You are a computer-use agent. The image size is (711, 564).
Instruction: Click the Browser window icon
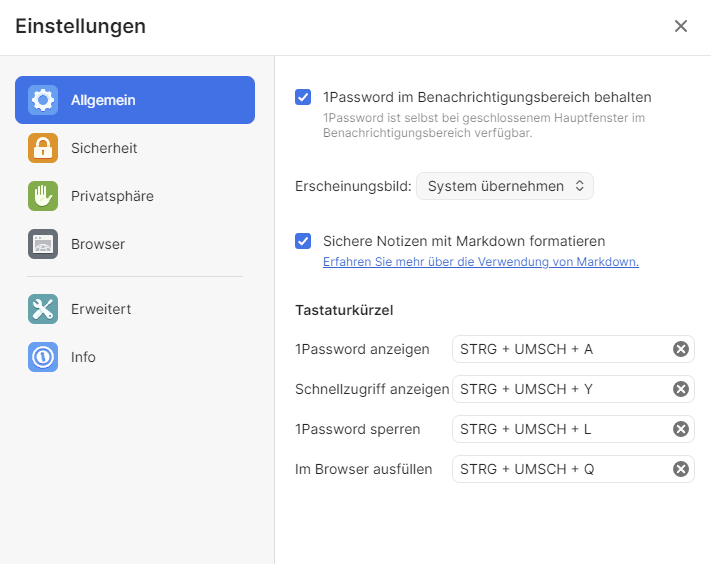43,244
